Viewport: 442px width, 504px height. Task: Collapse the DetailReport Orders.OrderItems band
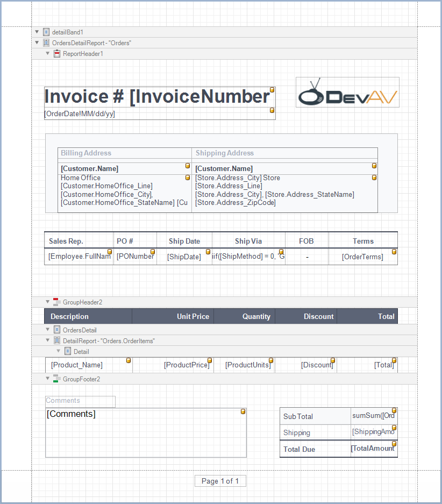(47, 341)
